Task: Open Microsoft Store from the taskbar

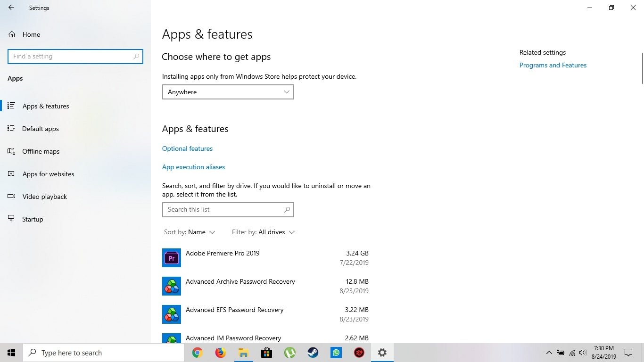Action: 266,353
